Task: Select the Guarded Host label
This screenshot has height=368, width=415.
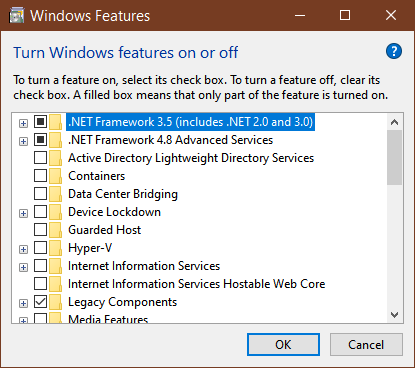Action: 105,230
